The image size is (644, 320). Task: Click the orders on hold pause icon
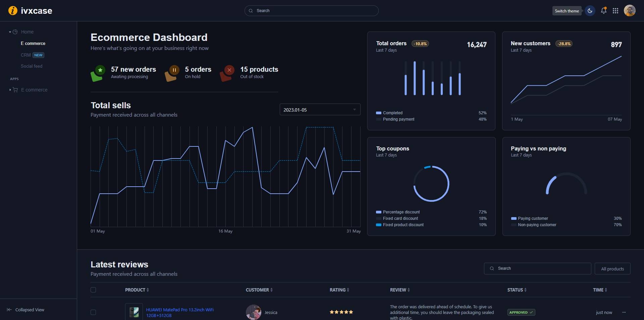174,70
